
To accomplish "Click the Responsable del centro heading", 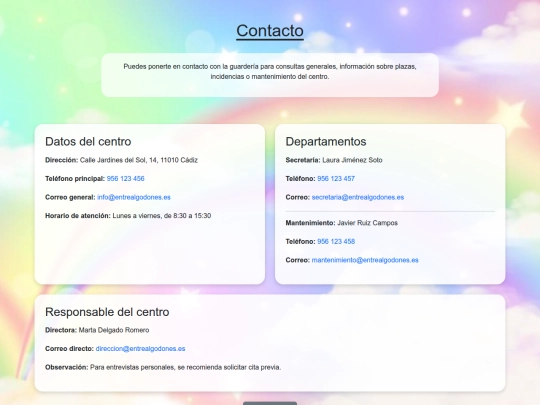I will click(107, 312).
